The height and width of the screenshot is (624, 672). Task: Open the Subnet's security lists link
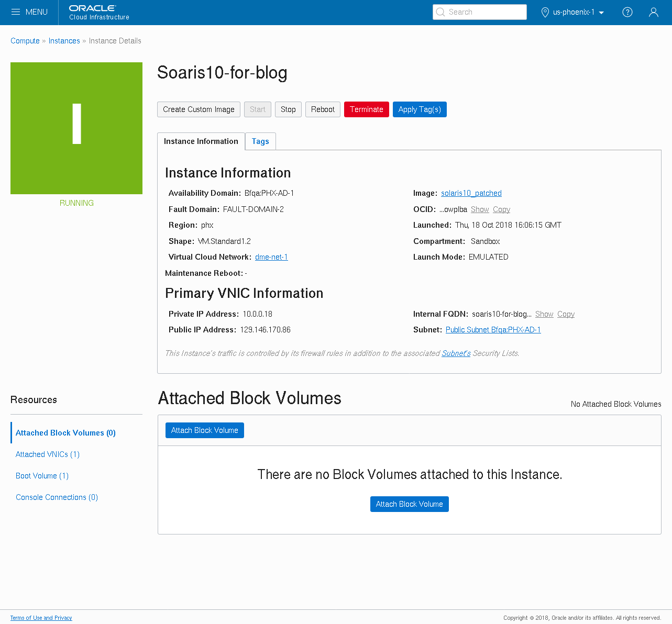[x=456, y=353]
